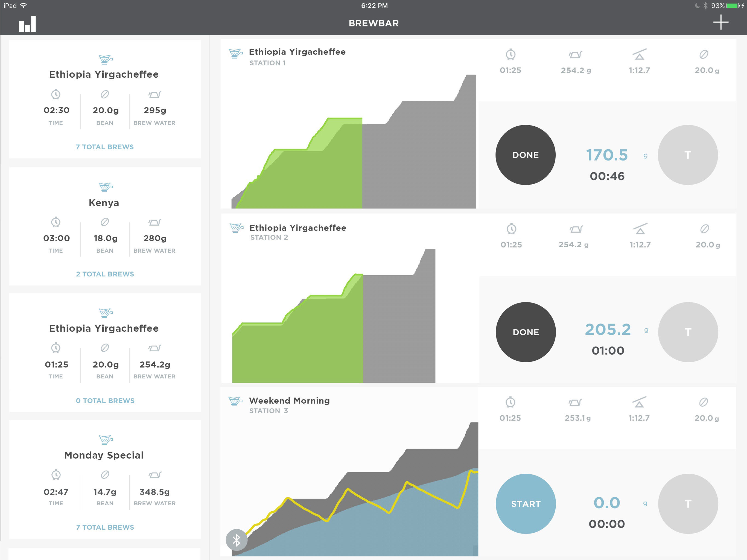
Task: Tap timer icon in Station 2 header
Action: click(511, 229)
